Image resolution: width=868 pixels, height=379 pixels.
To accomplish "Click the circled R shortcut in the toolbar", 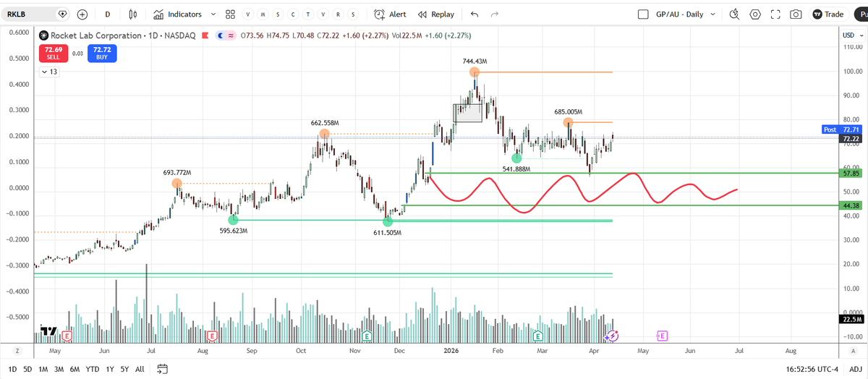I will pos(338,14).
